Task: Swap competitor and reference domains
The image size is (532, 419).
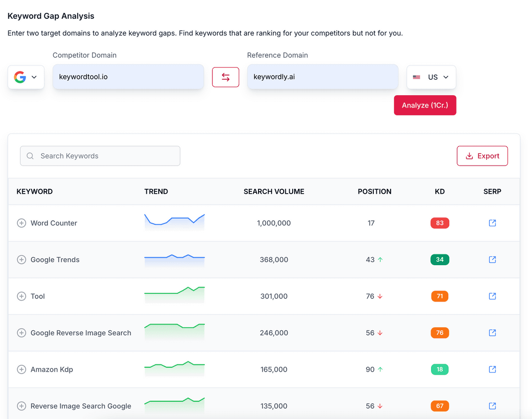Action: pyautogui.click(x=226, y=77)
